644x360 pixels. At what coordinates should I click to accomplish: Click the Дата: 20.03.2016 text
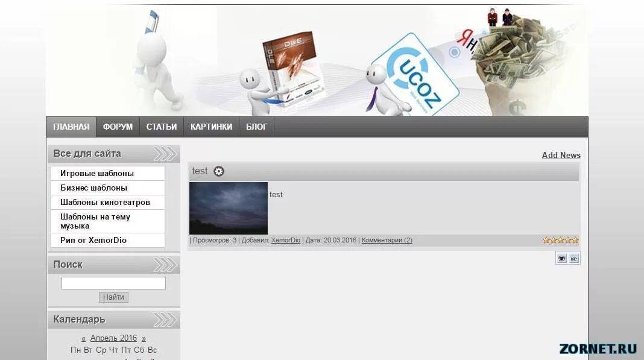click(x=331, y=241)
